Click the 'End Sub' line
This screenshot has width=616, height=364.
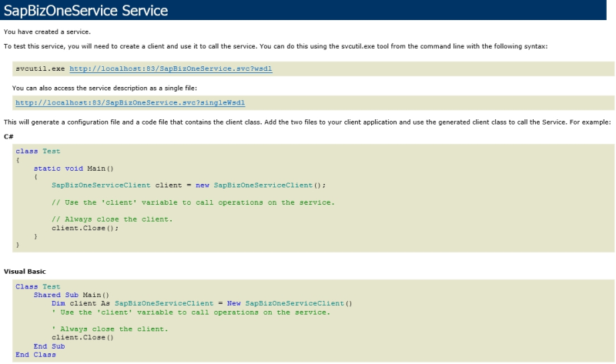point(49,346)
